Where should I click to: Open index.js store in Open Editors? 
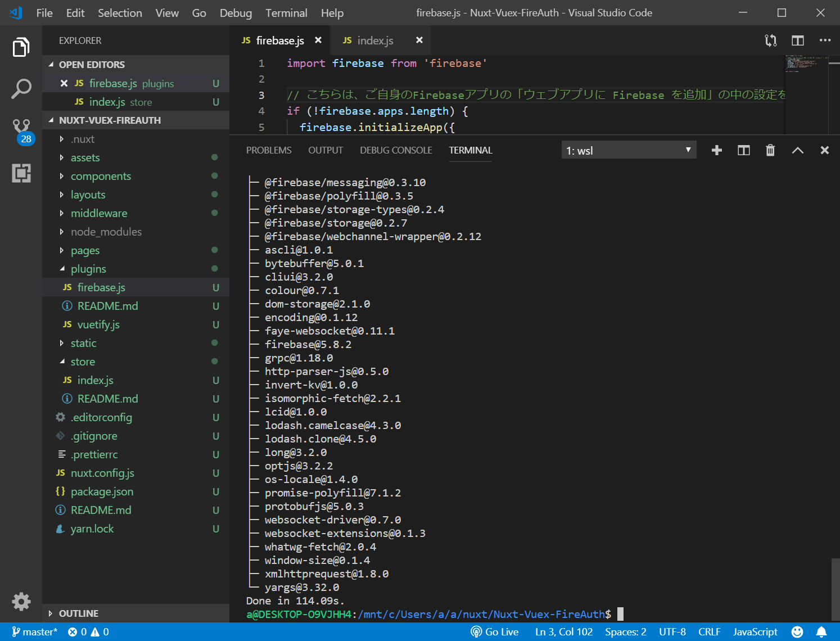[x=136, y=102]
